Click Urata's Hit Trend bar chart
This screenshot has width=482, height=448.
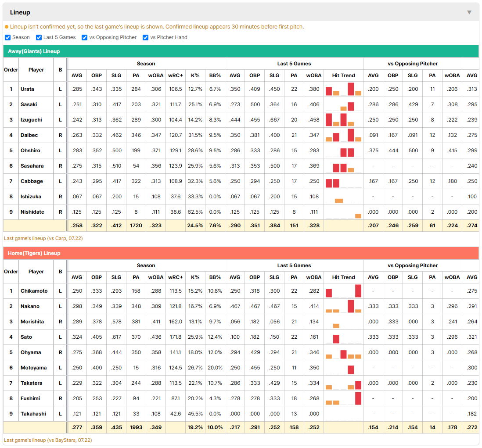pyautogui.click(x=343, y=89)
